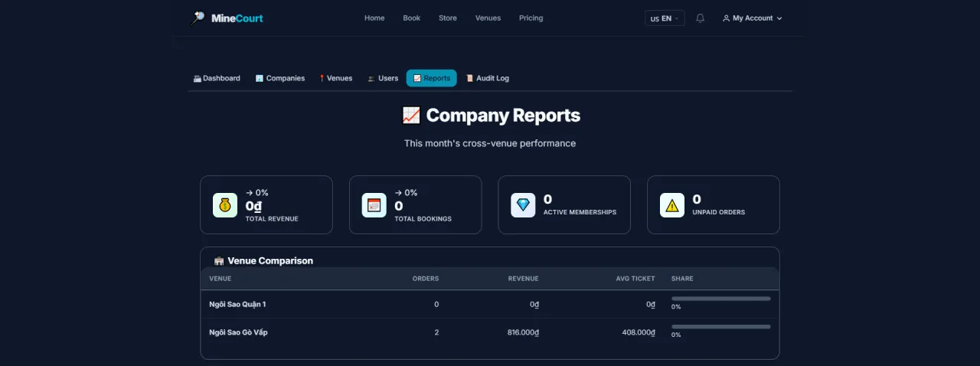Click the warning Unpaid Orders icon
Viewport: 980px width, 366px height.
[672, 205]
